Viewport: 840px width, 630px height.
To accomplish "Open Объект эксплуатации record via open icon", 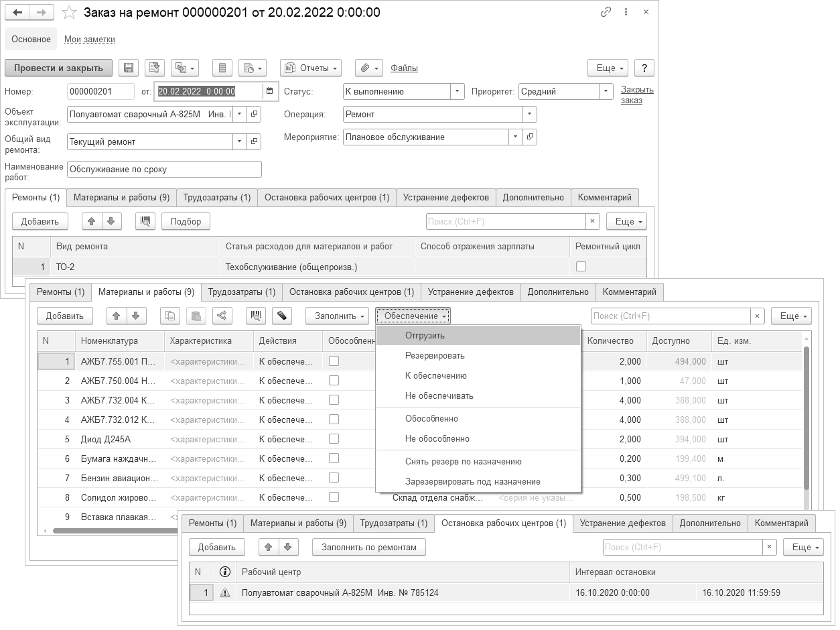I will (254, 115).
